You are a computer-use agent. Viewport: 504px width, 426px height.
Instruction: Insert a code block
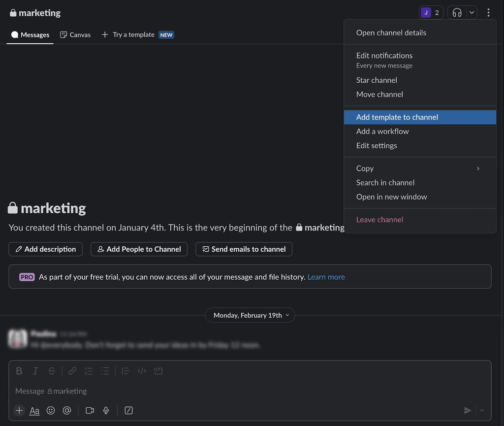[x=142, y=371]
